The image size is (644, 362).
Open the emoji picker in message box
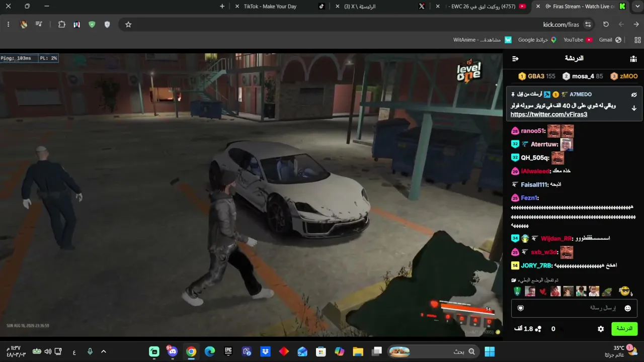[627, 308]
